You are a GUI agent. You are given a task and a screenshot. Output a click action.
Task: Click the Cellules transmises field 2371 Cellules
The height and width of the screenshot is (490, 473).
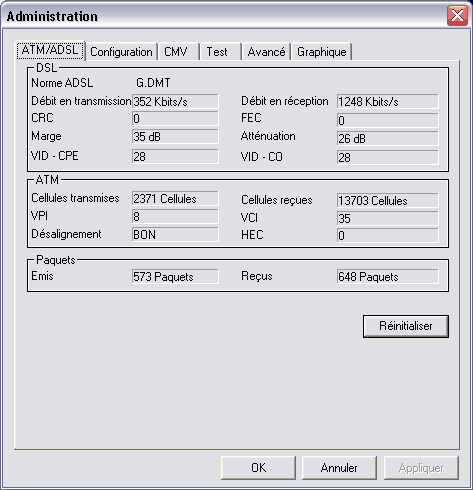pos(175,199)
